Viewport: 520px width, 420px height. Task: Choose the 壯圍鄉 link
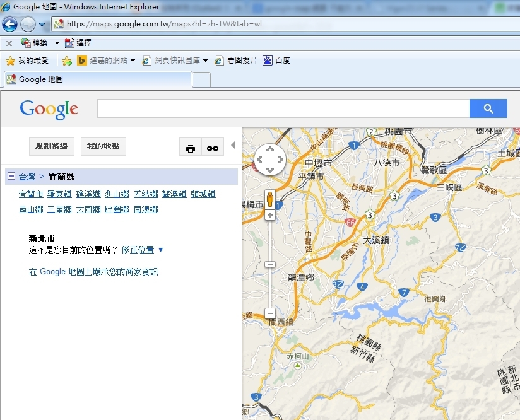117,209
